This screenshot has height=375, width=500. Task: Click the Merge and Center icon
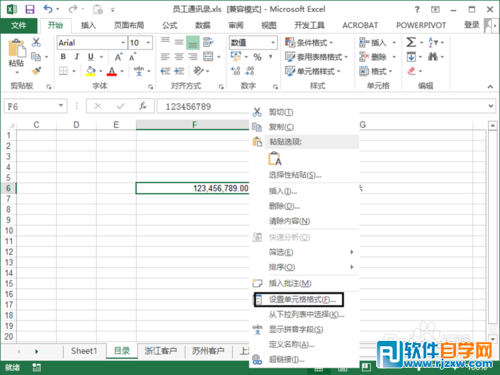coord(208,57)
